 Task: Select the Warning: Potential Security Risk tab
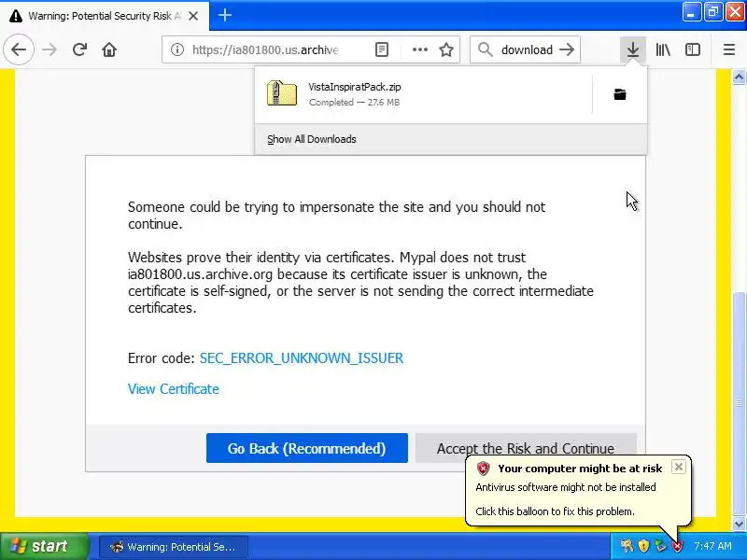pos(105,16)
